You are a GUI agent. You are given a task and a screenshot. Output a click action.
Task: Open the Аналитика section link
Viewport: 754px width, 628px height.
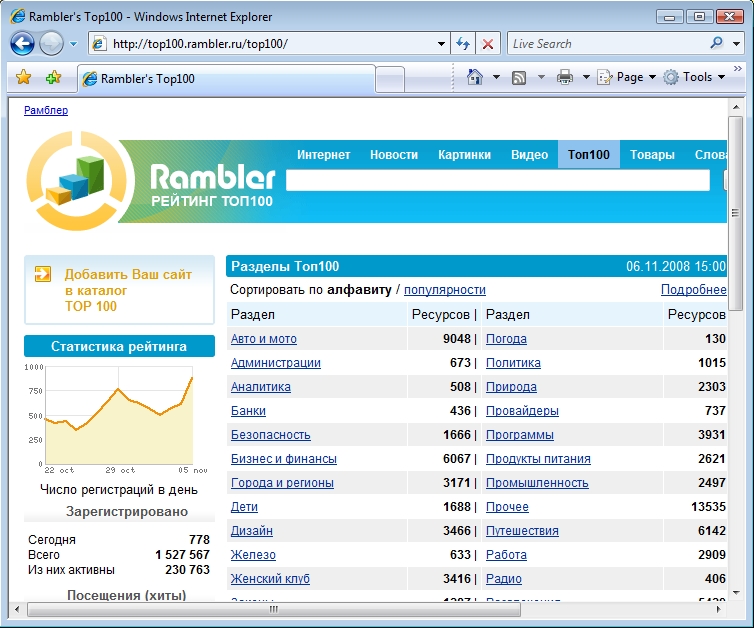pos(261,387)
